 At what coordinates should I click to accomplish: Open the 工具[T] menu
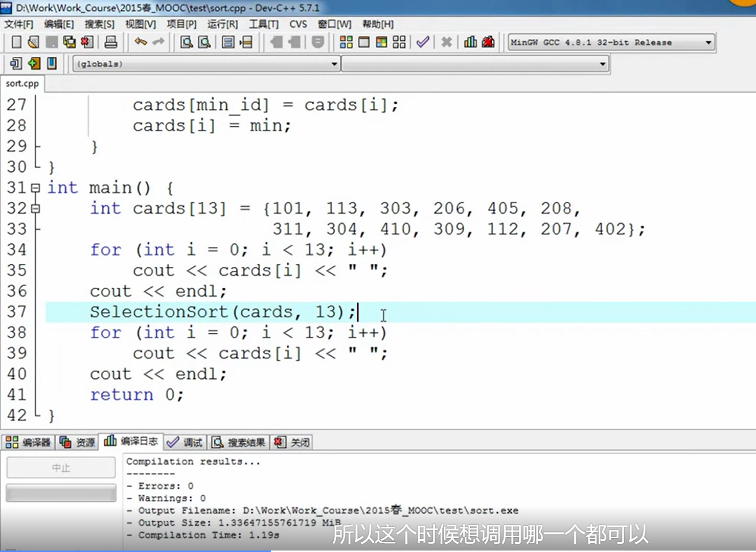(x=264, y=24)
